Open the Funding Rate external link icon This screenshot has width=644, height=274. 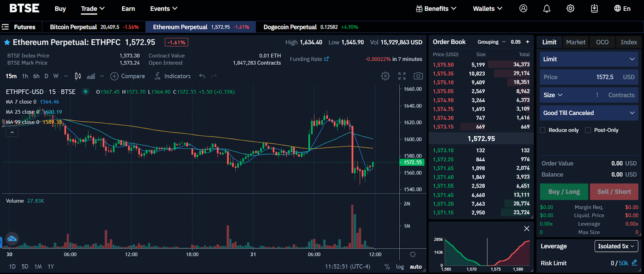click(326, 59)
